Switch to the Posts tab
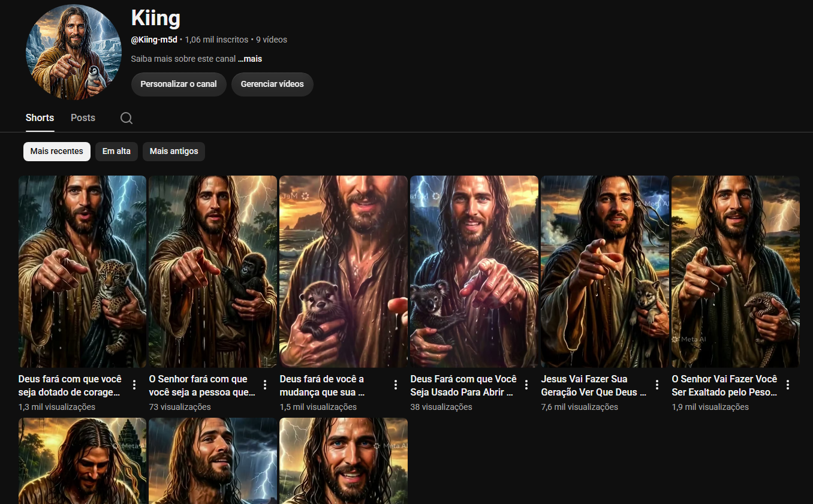Screen dimensions: 813x504 (83, 118)
